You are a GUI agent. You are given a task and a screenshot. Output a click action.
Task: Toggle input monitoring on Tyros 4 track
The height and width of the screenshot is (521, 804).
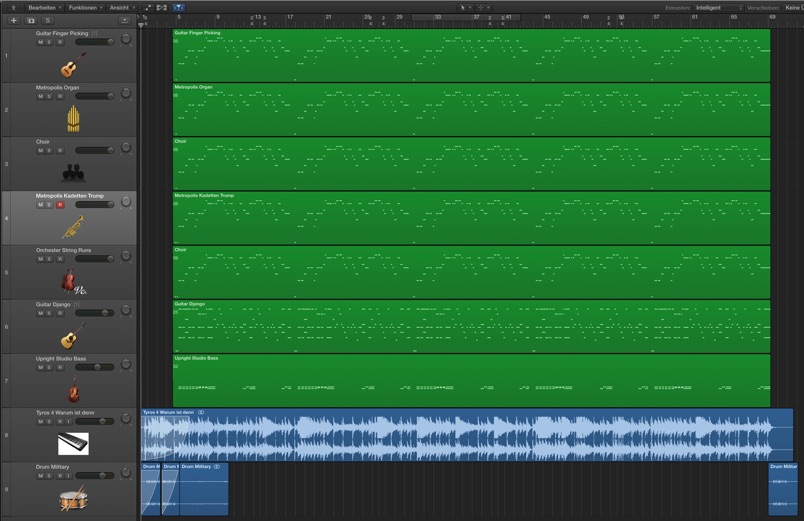68,422
